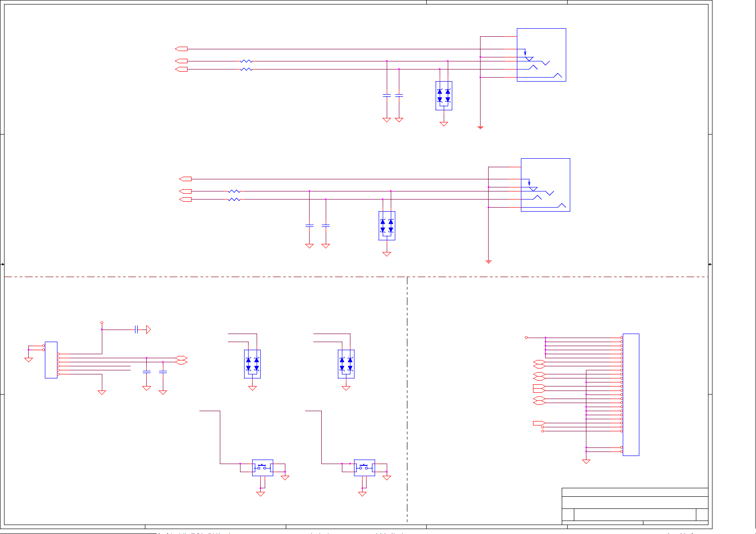The width and height of the screenshot is (756, 534).
Task: Click the power arrow symbol right of the horizontal capacitor
Action: pos(149,330)
